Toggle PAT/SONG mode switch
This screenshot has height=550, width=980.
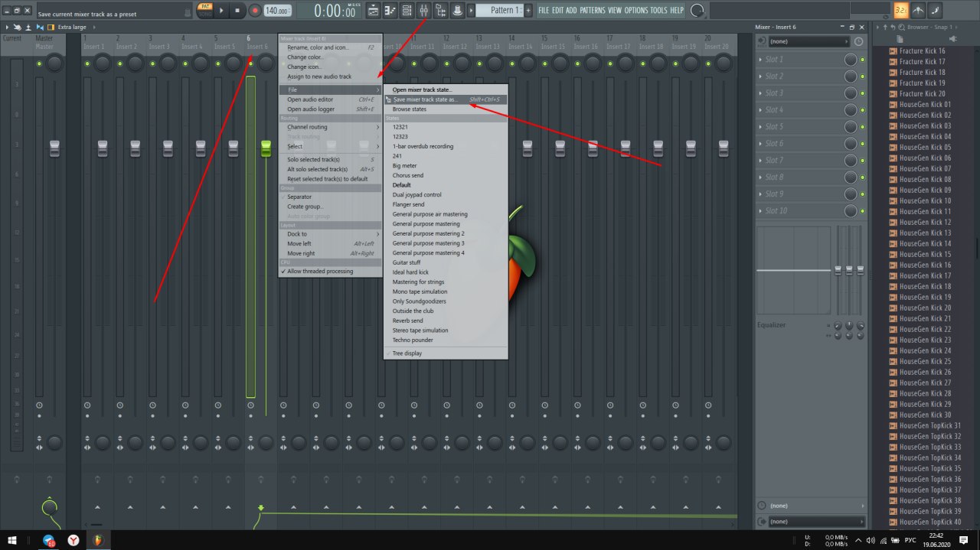204,10
